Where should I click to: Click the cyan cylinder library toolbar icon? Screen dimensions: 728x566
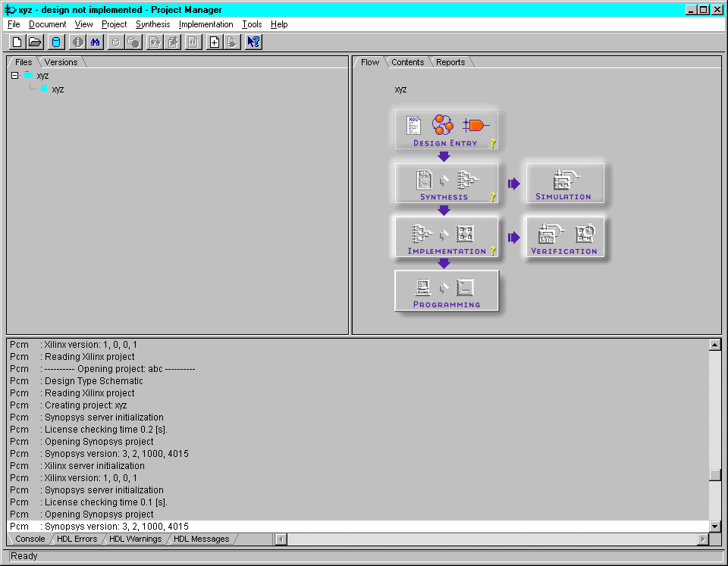[x=55, y=42]
